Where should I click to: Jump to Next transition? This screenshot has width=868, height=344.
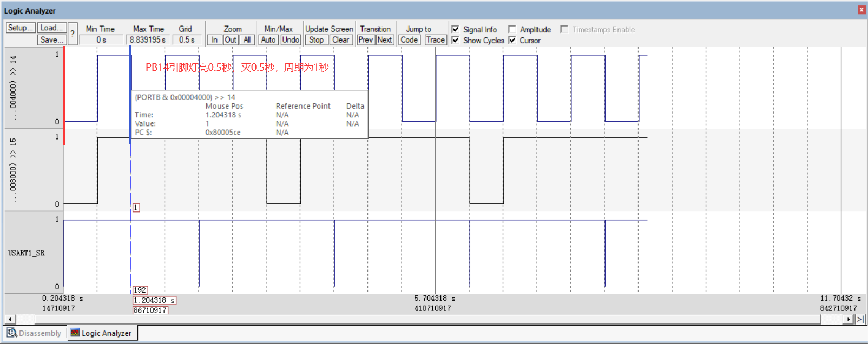[x=385, y=39]
